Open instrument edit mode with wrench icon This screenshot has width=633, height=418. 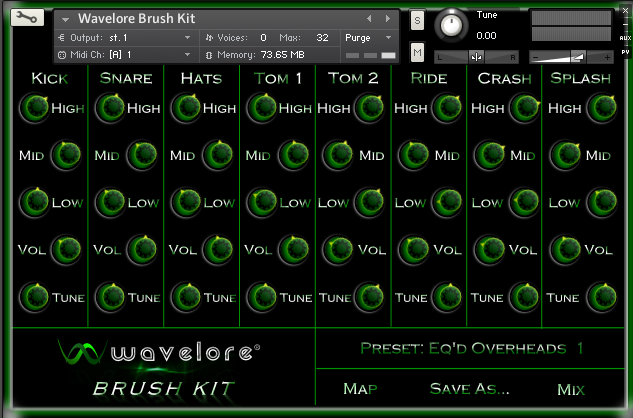(29, 18)
